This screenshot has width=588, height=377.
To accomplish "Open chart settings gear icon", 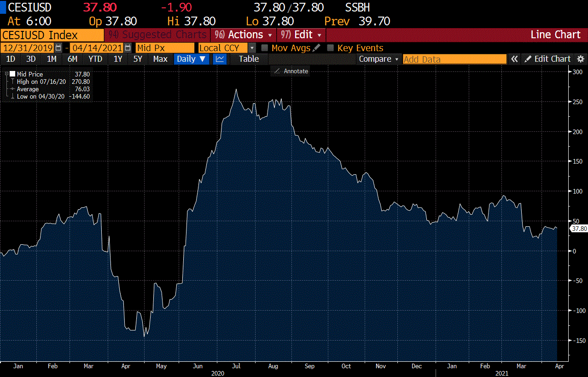I will pos(581,59).
